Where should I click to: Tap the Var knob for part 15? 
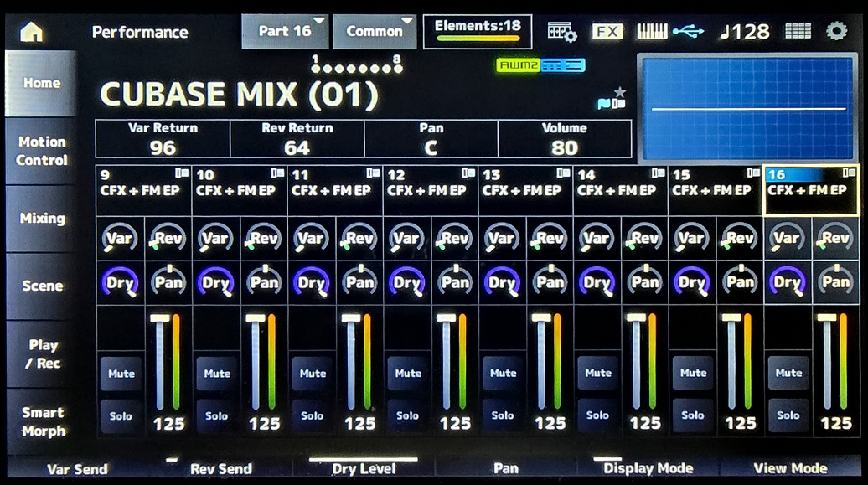[x=692, y=238]
